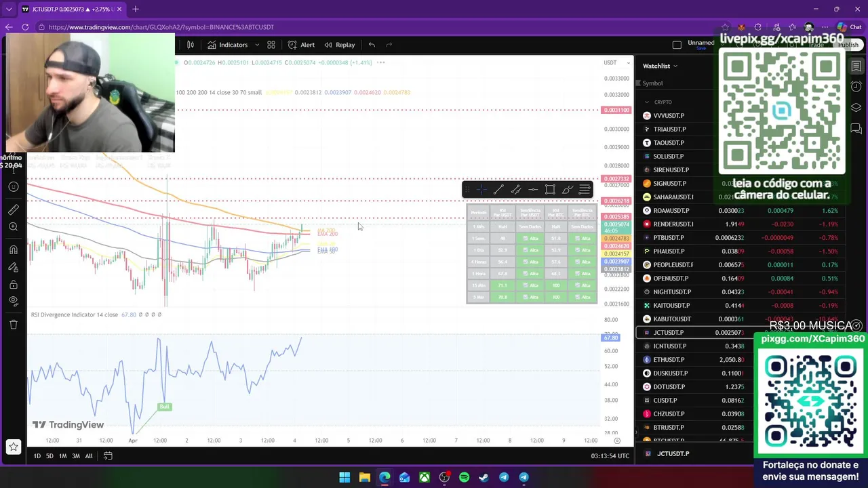Toggle Lock All Drawings
Screen dimensions: 868x488
pyautogui.click(x=14, y=284)
